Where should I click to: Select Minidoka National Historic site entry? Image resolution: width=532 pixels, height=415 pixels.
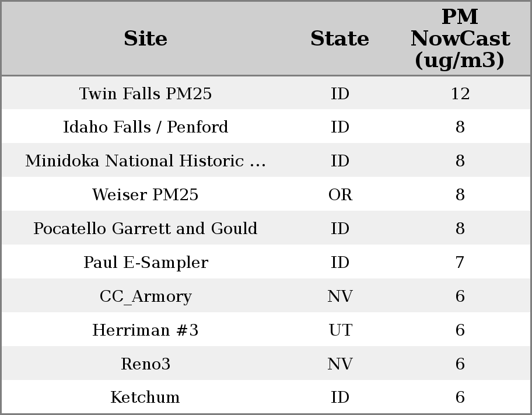tap(145, 161)
